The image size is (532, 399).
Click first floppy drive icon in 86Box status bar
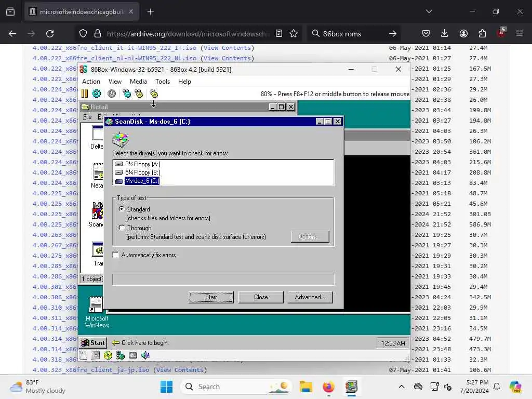point(84,355)
